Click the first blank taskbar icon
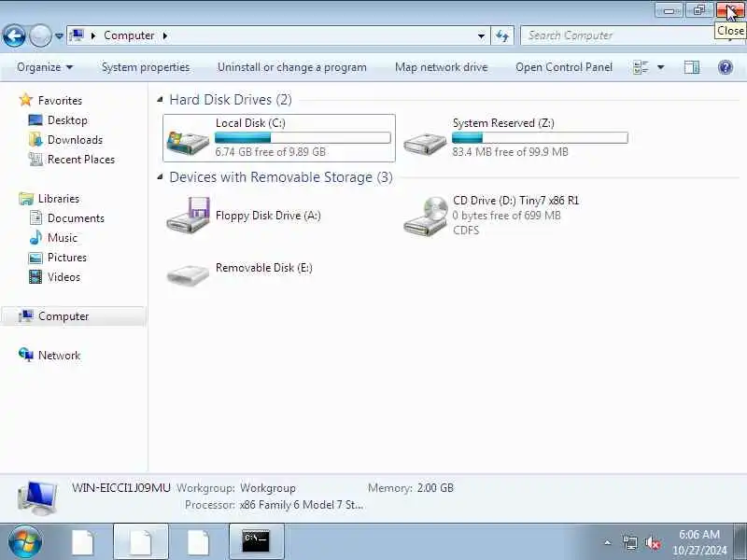 tap(83, 542)
